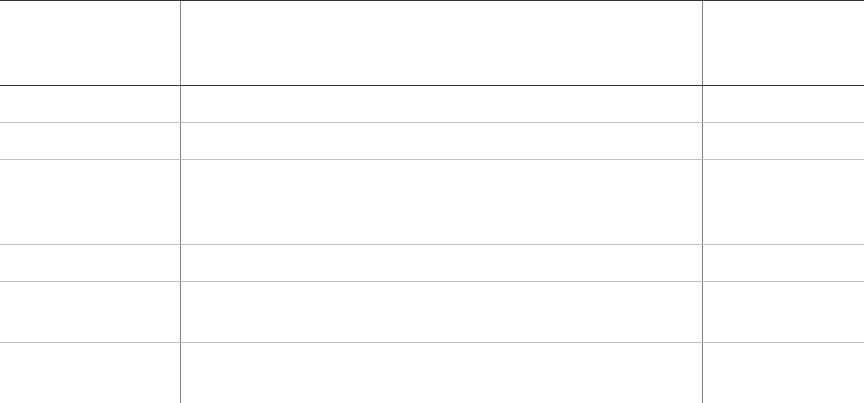Click the tall third body row's middle cell
The image size is (864, 403).
[441, 202]
